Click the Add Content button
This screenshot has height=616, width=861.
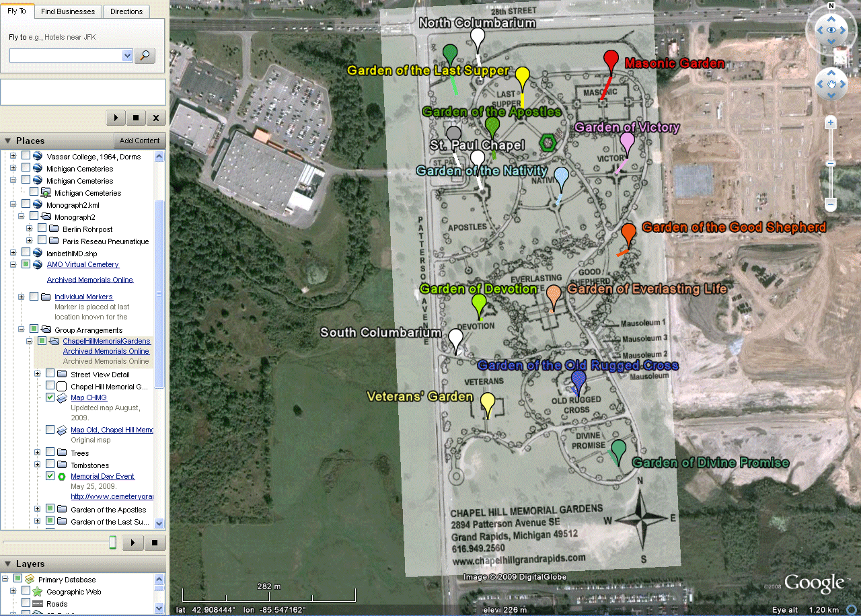click(x=139, y=141)
